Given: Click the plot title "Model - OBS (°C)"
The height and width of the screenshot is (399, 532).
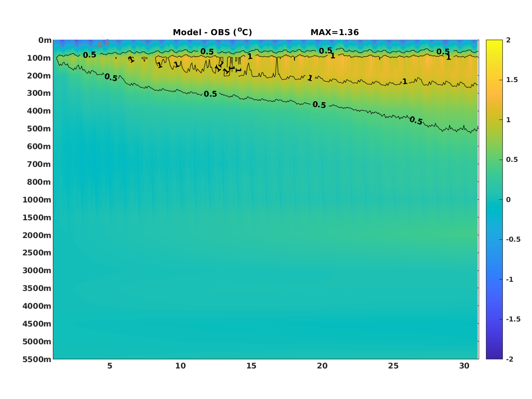Looking at the screenshot, I should point(212,32).
